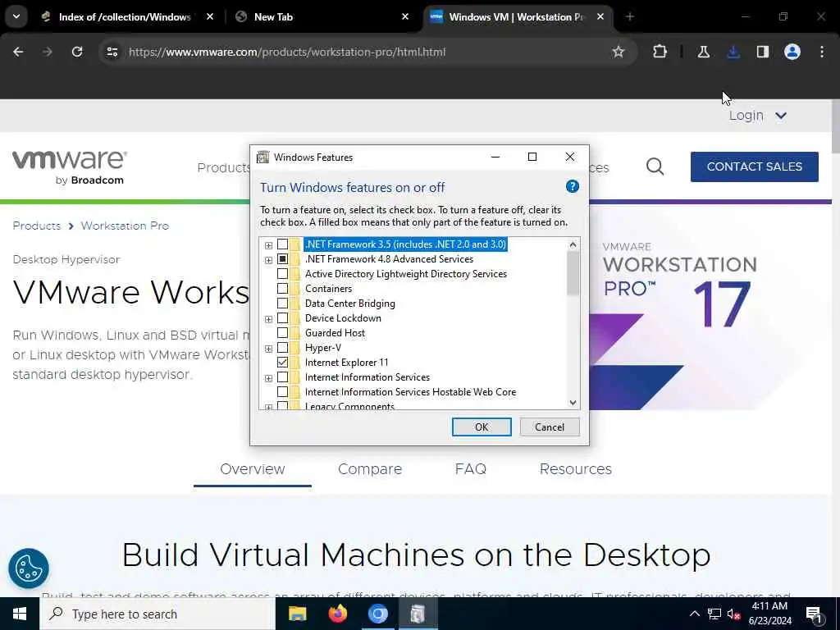Go back using the browser back arrow
The image size is (840, 630).
pyautogui.click(x=18, y=52)
